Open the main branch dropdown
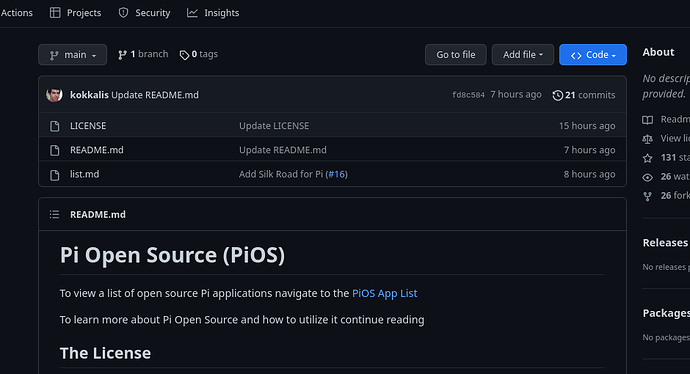The width and height of the screenshot is (690, 374). coord(73,55)
